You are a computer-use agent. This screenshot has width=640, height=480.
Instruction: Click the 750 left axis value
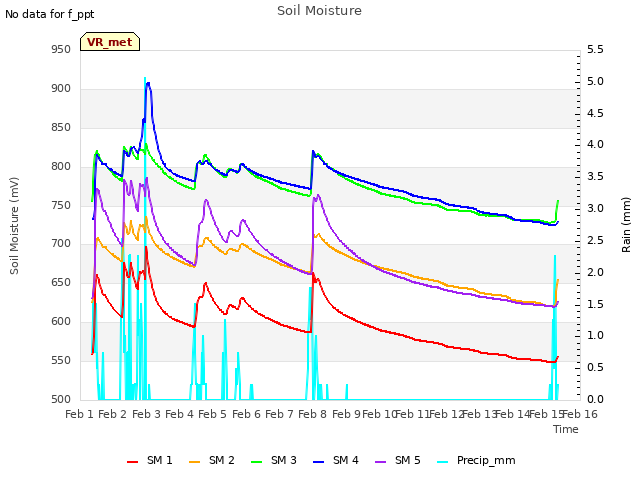click(61, 205)
